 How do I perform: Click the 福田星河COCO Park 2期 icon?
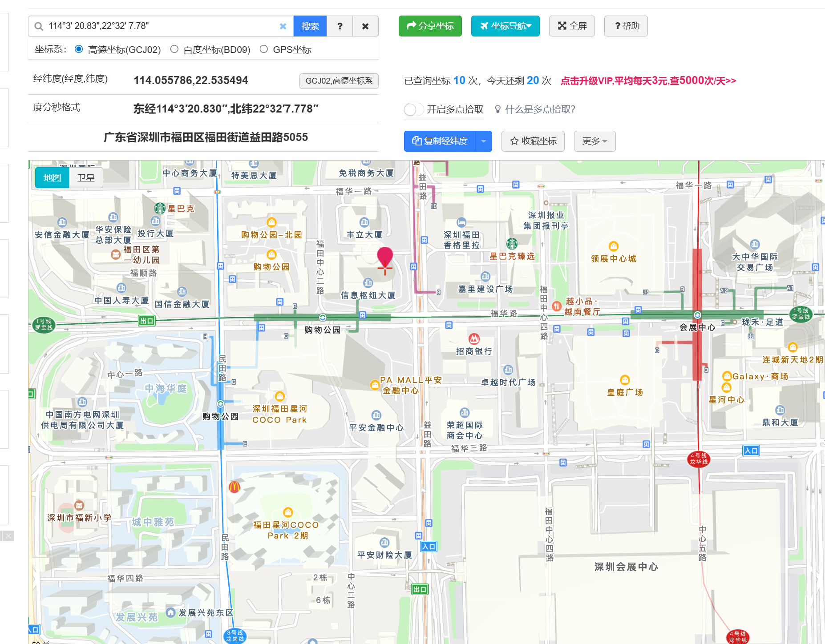click(288, 512)
